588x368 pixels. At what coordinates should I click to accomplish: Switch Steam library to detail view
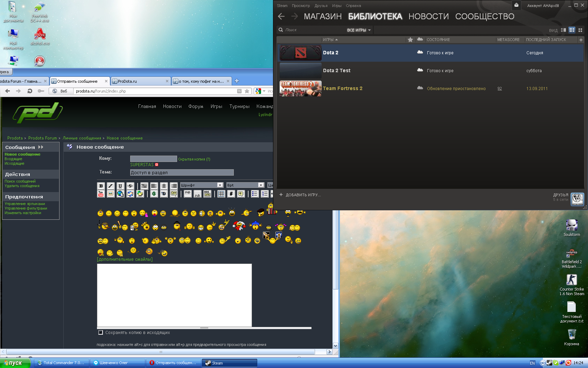[563, 30]
